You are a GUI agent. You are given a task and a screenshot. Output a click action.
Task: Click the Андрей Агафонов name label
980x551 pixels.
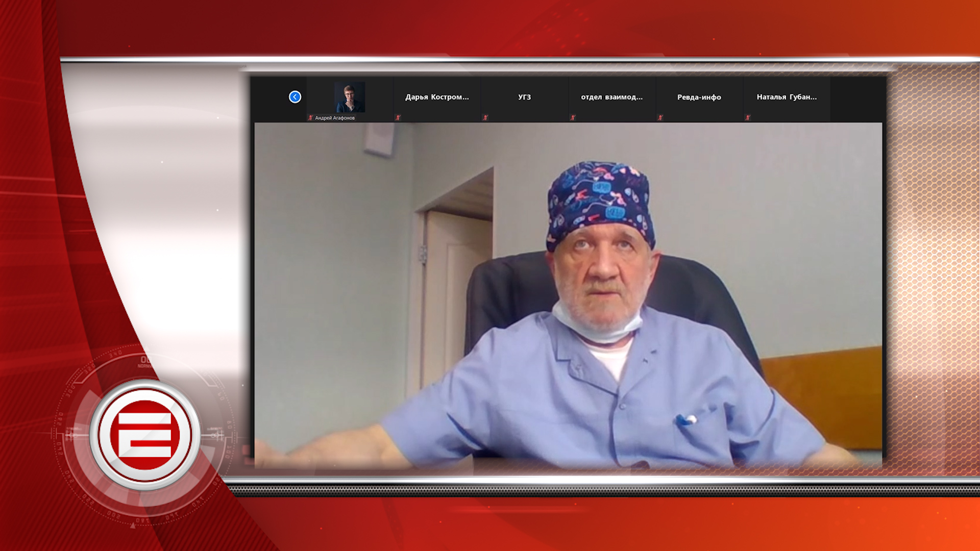coord(335,118)
